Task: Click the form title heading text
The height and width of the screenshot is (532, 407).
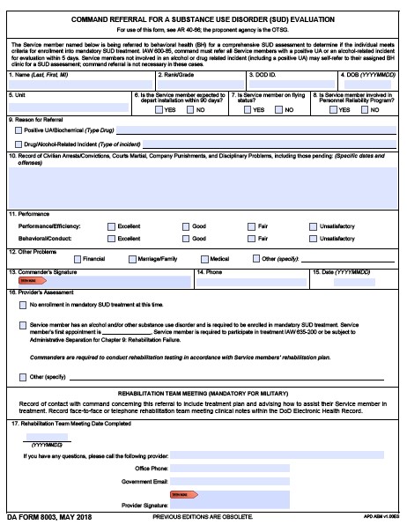Action: coord(203,19)
